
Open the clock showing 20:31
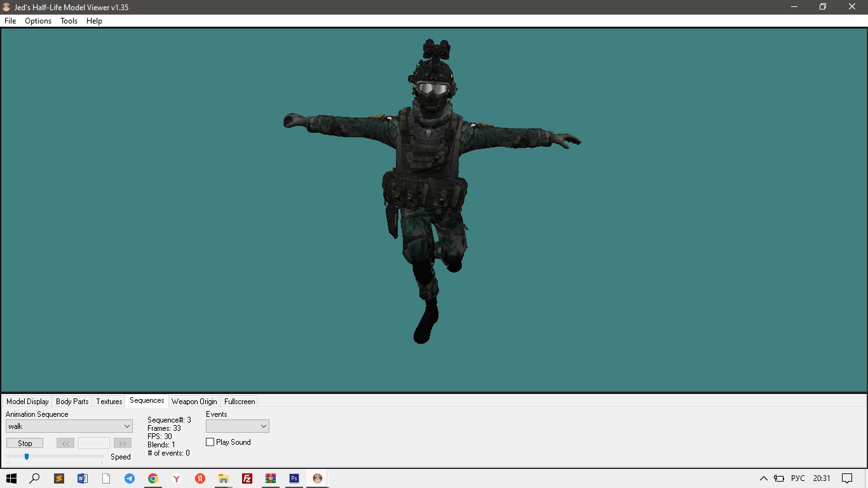pos(822,478)
